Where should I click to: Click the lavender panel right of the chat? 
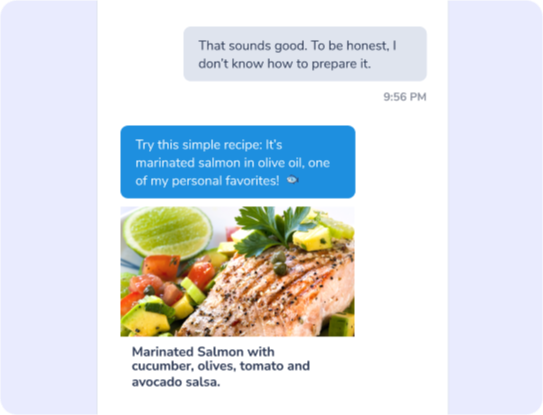[x=495, y=208]
